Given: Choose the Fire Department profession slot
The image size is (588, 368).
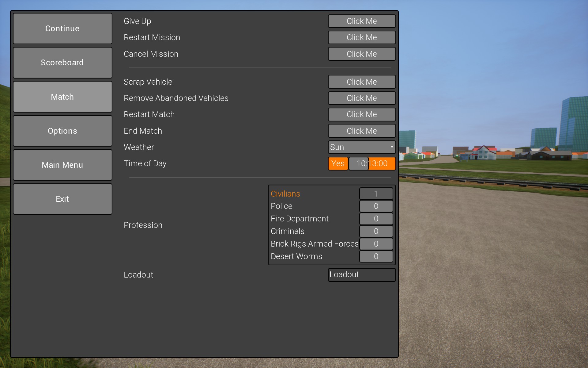Looking at the screenshot, I should (376, 219).
